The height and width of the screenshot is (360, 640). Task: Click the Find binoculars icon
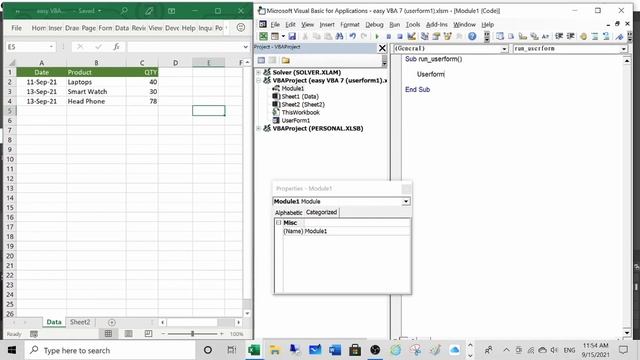tap(339, 36)
